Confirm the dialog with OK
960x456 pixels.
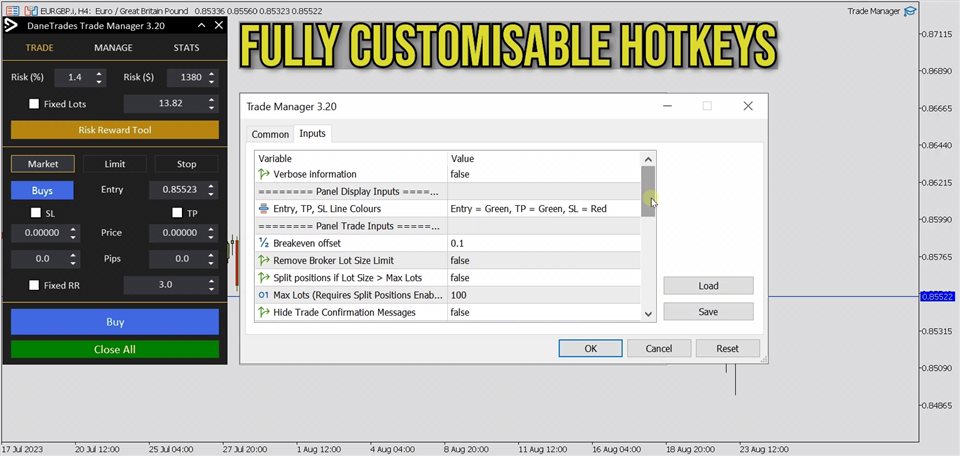pyautogui.click(x=590, y=348)
